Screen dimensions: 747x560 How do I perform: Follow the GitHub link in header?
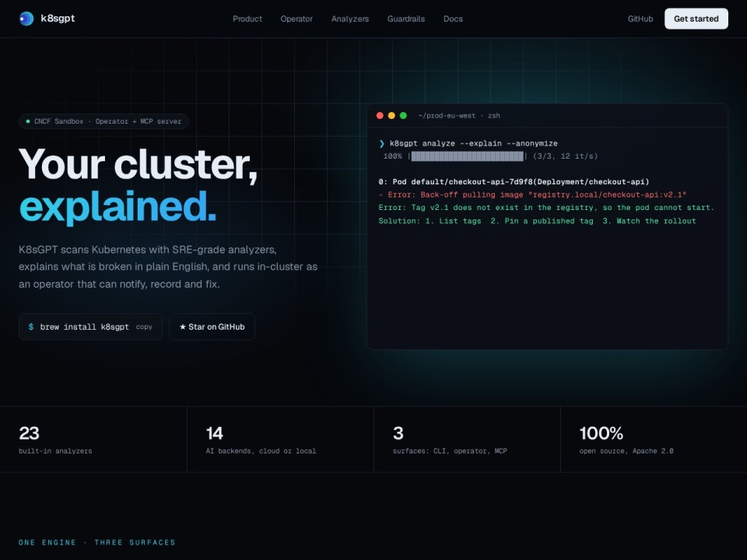coord(640,19)
